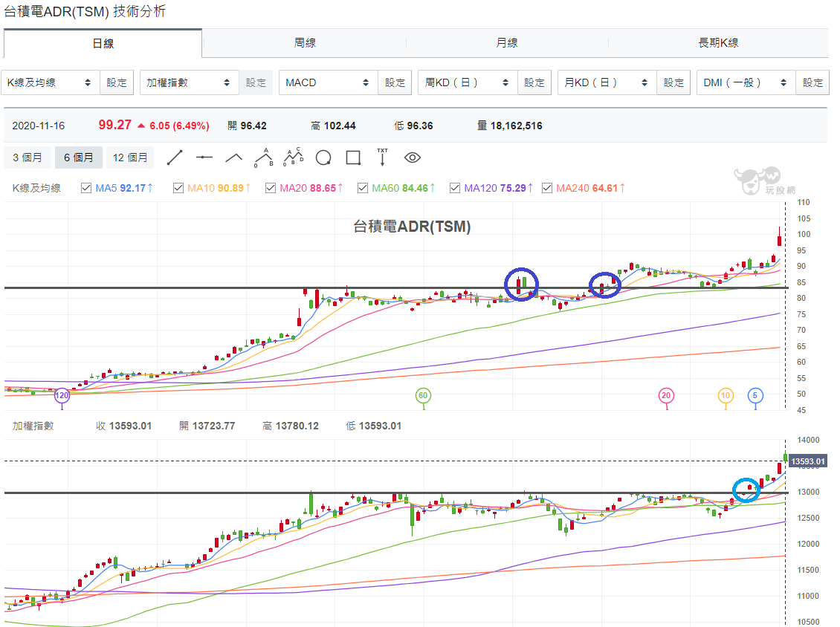Click the open price 96.42
The height and width of the screenshot is (627, 840).
pos(253,126)
